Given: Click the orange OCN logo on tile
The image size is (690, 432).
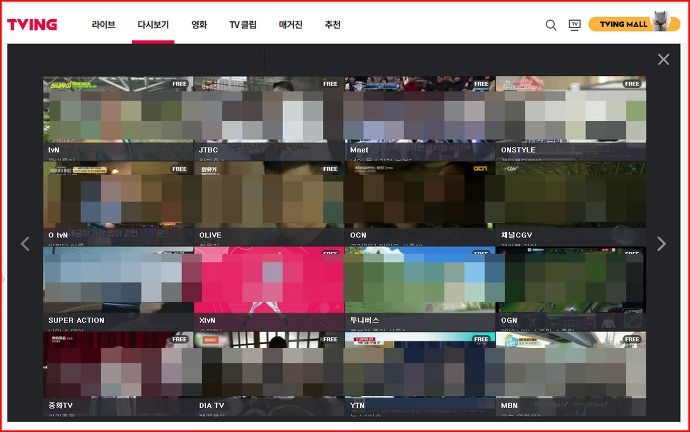Looking at the screenshot, I should (480, 168).
